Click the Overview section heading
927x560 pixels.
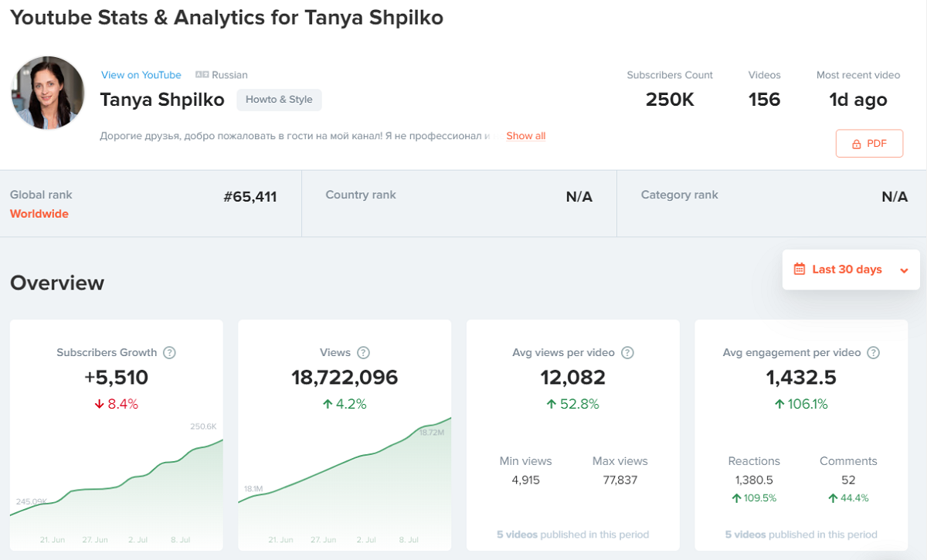[x=57, y=283]
